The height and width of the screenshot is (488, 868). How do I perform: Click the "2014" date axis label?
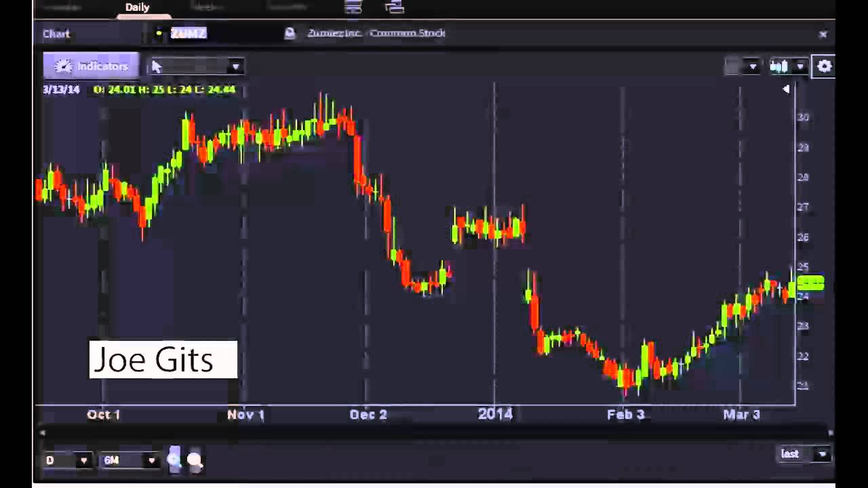[x=495, y=414]
